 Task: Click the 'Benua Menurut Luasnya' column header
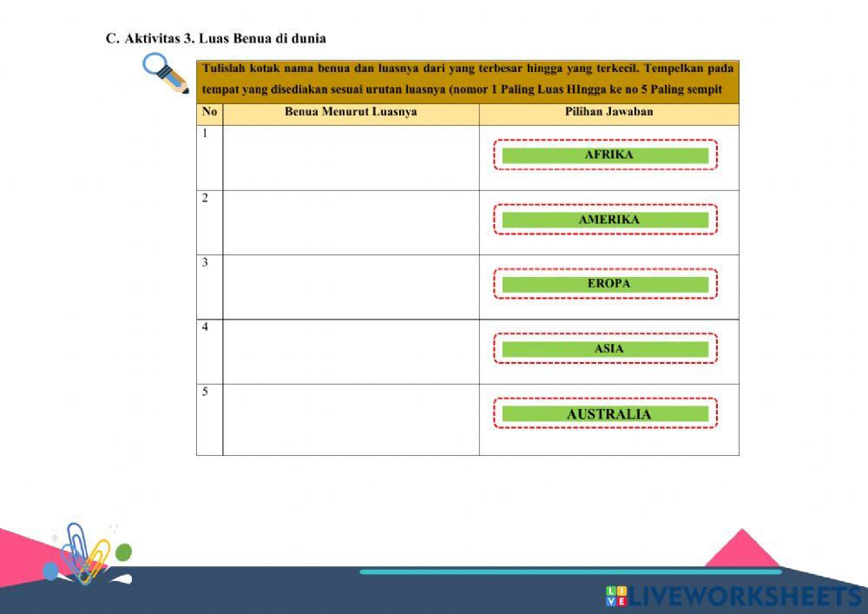[351, 112]
